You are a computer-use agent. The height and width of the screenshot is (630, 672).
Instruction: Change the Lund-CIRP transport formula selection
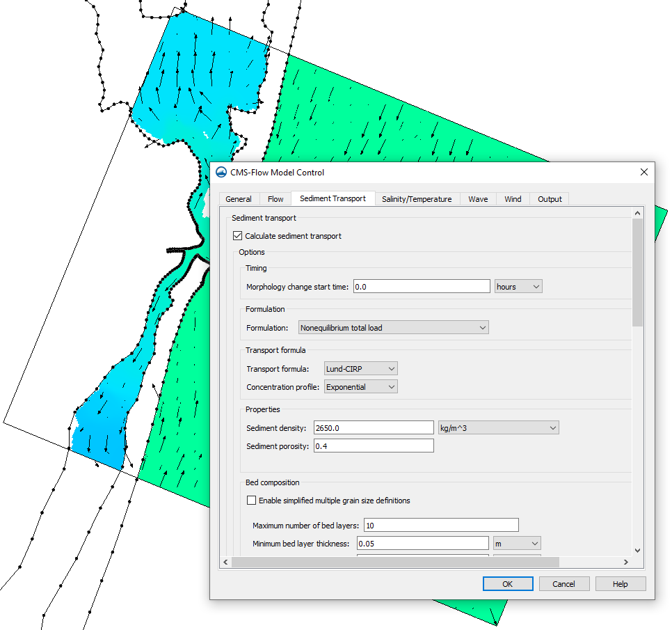(x=360, y=368)
